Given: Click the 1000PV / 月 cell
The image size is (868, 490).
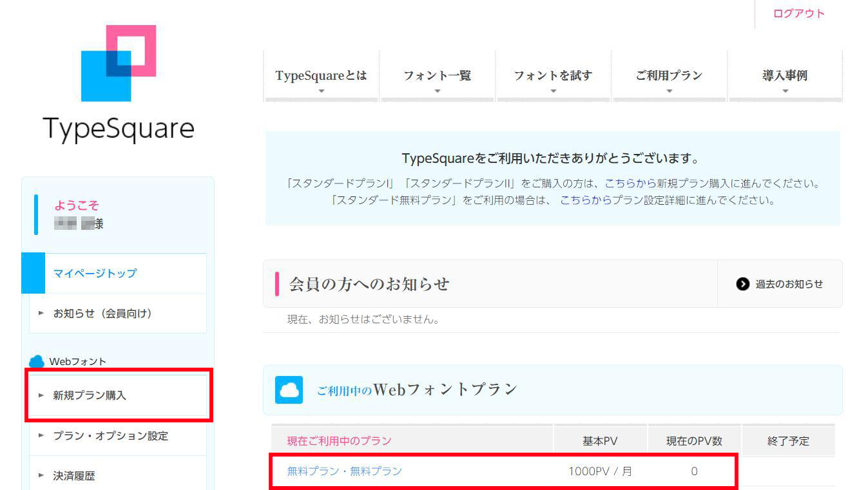Looking at the screenshot, I should coord(600,471).
